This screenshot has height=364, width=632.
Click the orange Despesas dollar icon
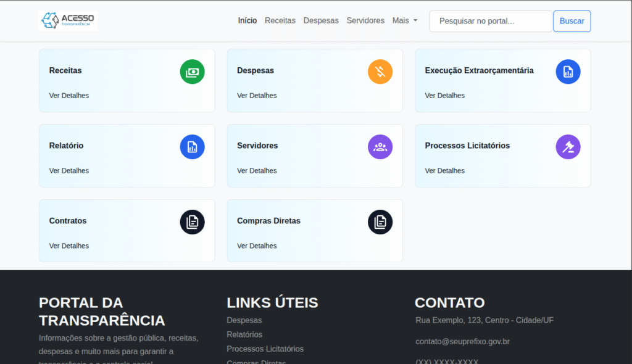pyautogui.click(x=380, y=72)
